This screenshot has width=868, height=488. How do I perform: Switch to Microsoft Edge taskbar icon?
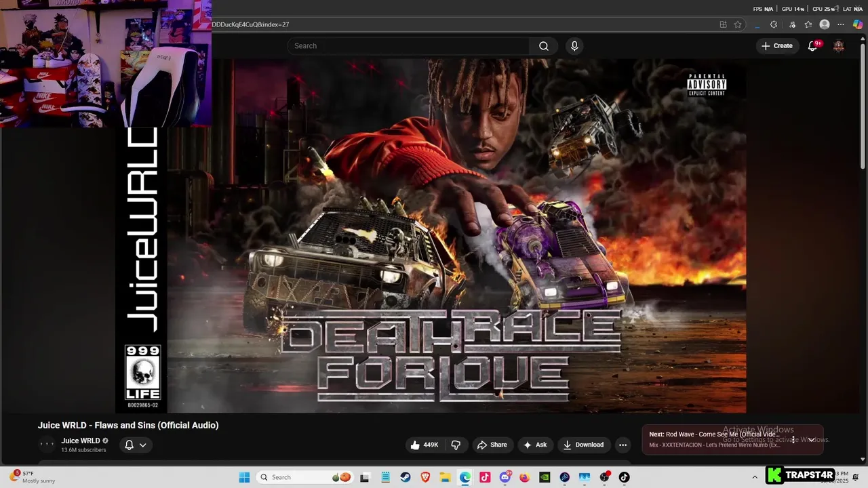click(x=465, y=477)
